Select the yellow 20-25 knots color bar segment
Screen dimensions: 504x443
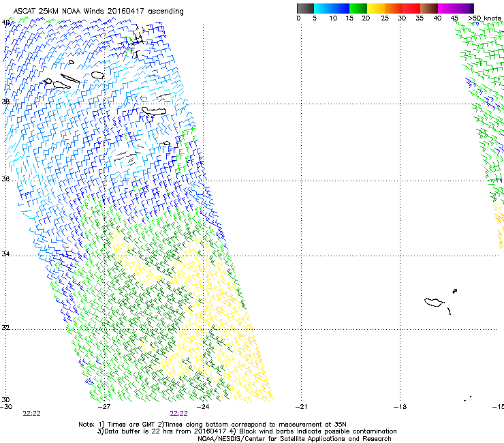(x=376, y=8)
